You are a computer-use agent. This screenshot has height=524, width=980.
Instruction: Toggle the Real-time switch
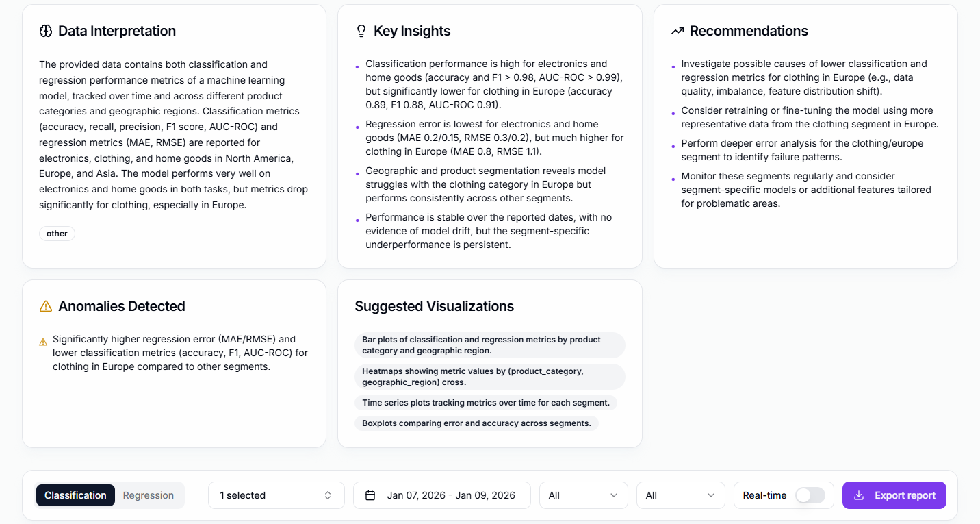pos(810,495)
